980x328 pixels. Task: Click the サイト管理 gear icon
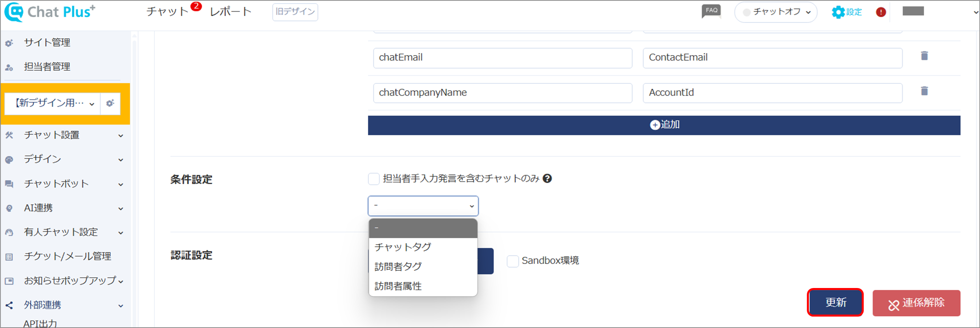tap(9, 43)
